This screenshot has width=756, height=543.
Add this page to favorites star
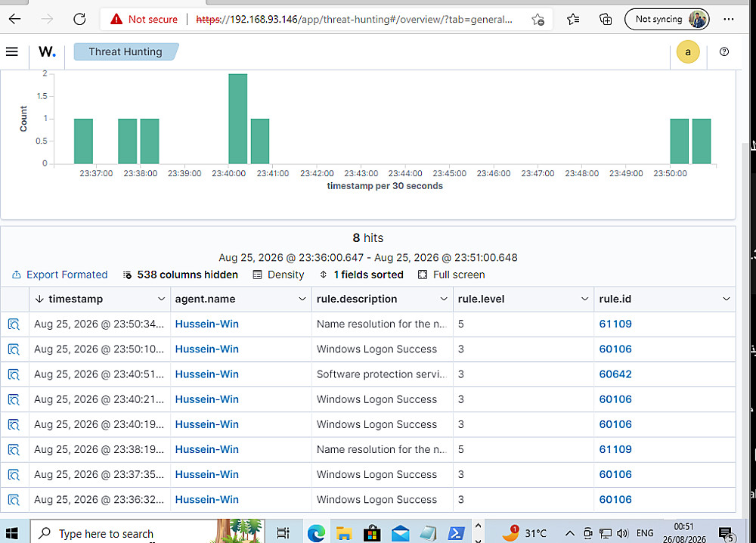tap(538, 20)
